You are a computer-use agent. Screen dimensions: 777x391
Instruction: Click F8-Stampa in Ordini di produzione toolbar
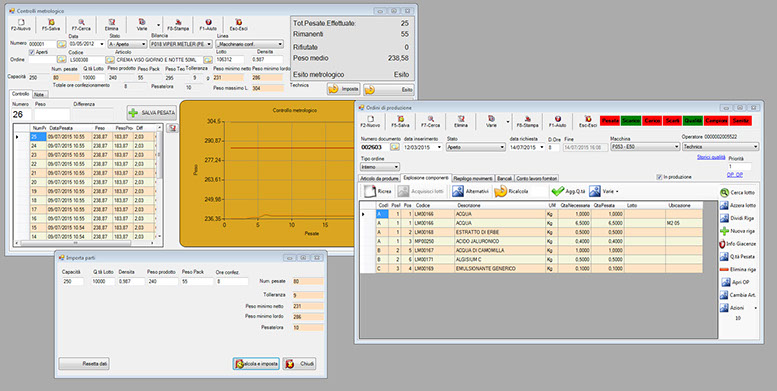527,122
